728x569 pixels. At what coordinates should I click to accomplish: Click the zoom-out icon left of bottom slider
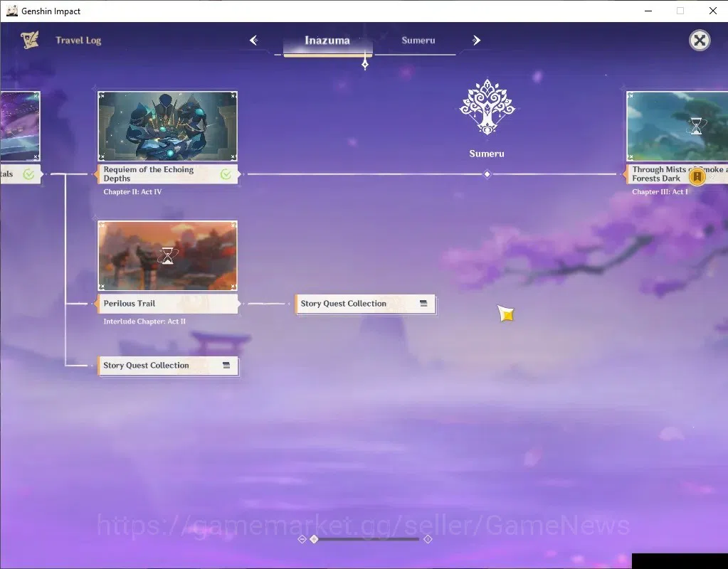click(302, 539)
